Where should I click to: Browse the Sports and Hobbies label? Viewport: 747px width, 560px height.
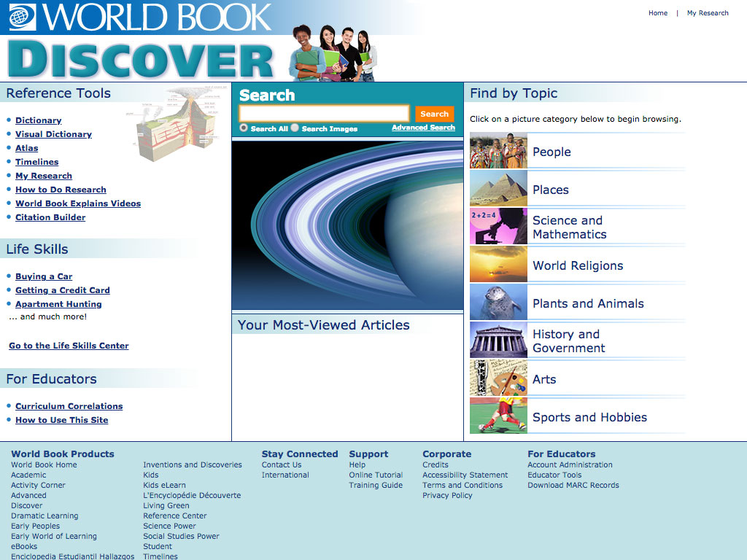pos(589,417)
